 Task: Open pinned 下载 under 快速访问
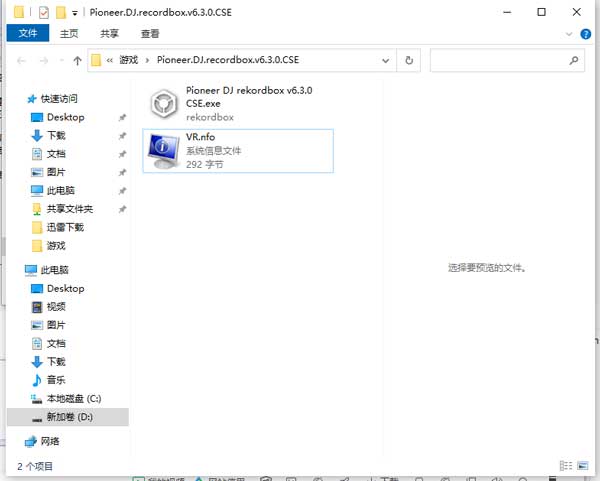pos(56,135)
